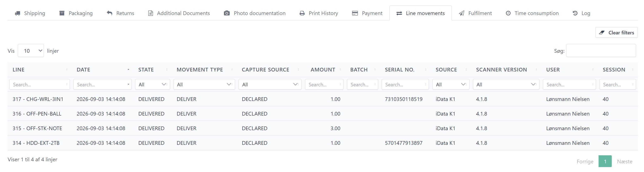Click the truck icon on Shipping tab
644x172 pixels.
click(18, 13)
